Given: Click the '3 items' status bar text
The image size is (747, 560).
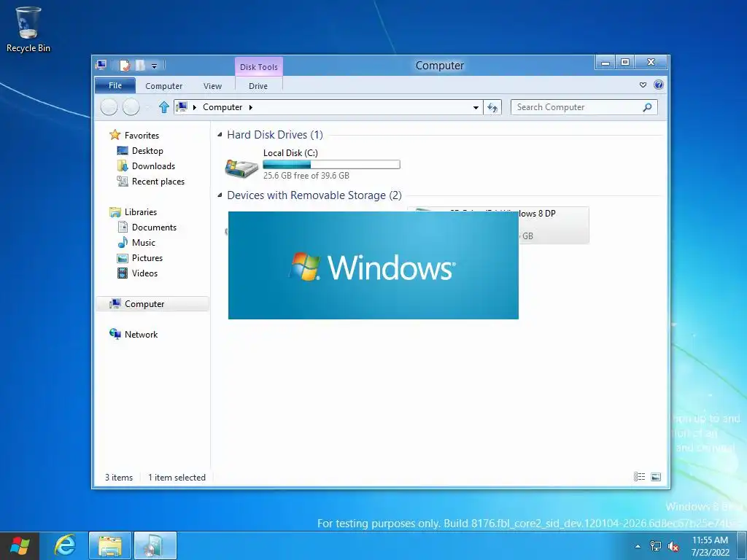Looking at the screenshot, I should tap(119, 477).
